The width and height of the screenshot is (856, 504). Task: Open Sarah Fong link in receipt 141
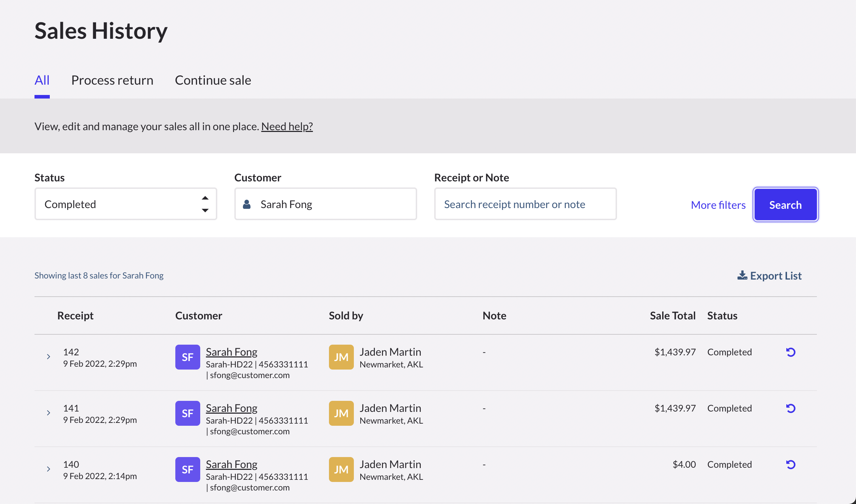pos(232,408)
